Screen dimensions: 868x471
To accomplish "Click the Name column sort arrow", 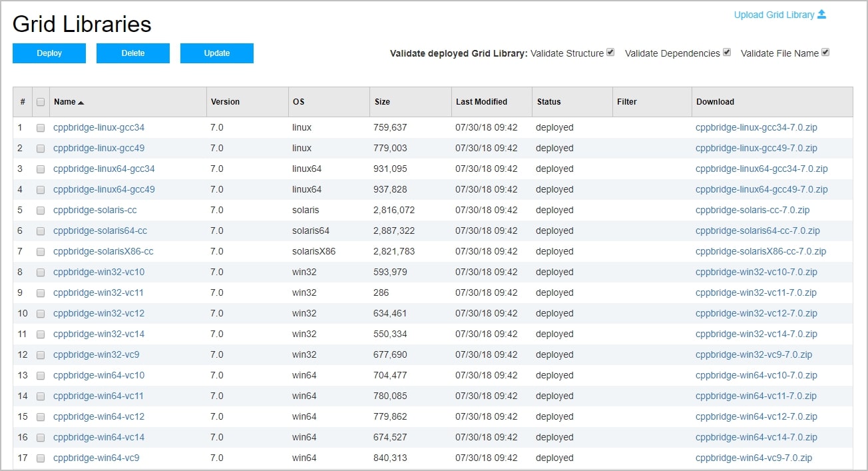I will pos(81,103).
